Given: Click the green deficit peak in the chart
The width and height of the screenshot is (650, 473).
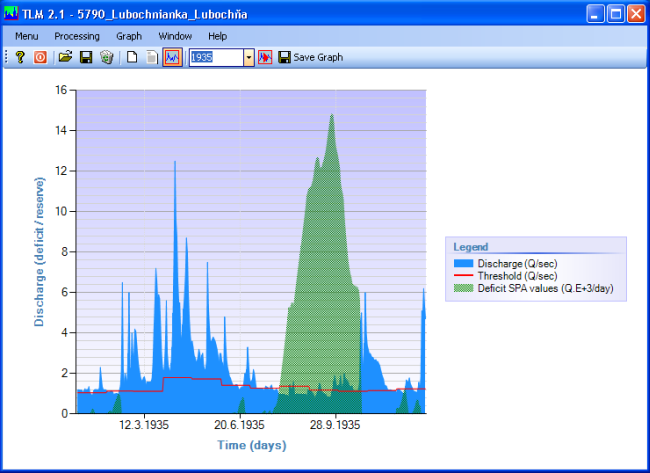Looking at the screenshot, I should (332, 115).
